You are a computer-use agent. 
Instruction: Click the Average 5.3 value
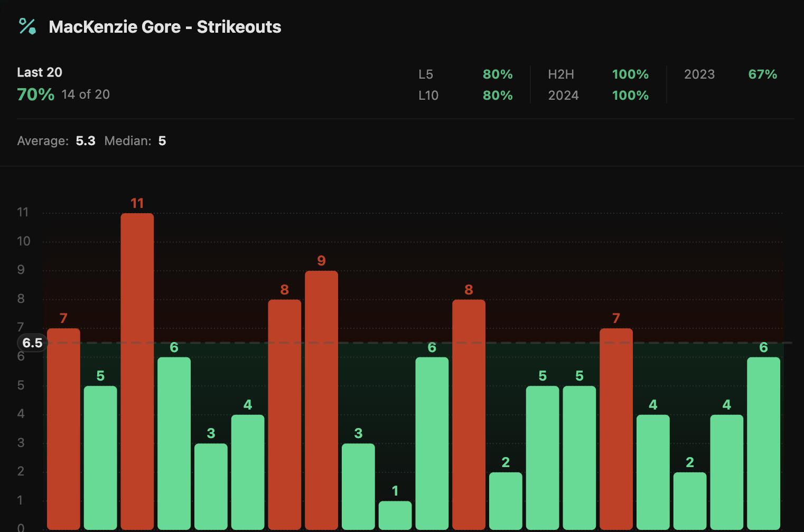pyautogui.click(x=86, y=141)
